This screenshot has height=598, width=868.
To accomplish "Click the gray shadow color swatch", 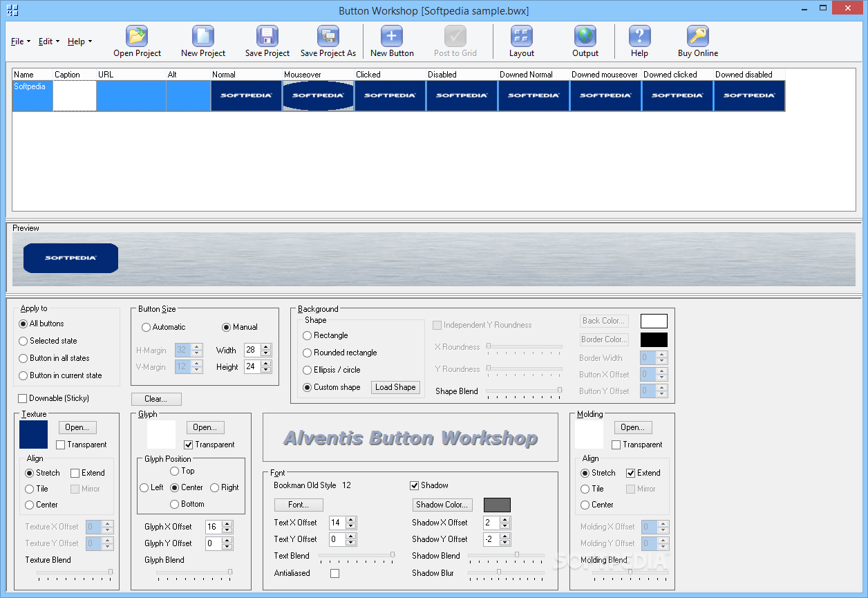I will 497,505.
